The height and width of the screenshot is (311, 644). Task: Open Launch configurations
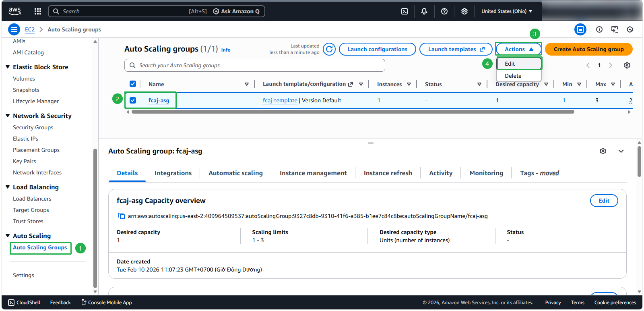pyautogui.click(x=378, y=49)
